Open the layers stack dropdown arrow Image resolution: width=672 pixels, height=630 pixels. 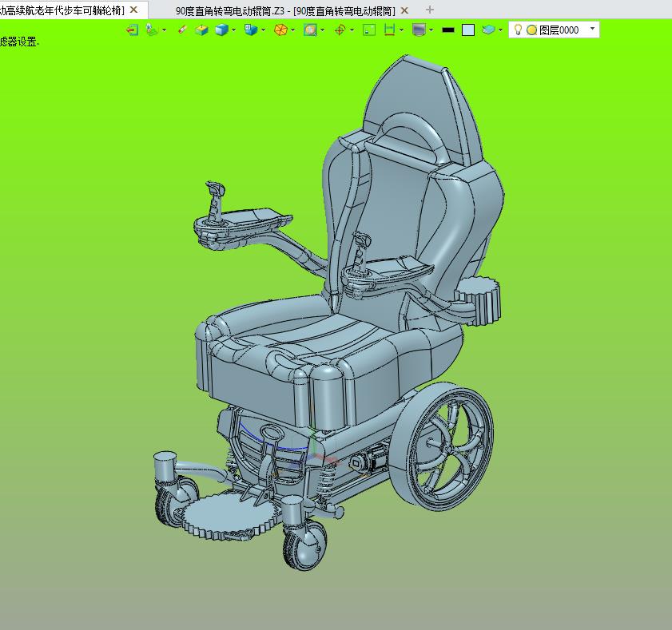(500, 30)
